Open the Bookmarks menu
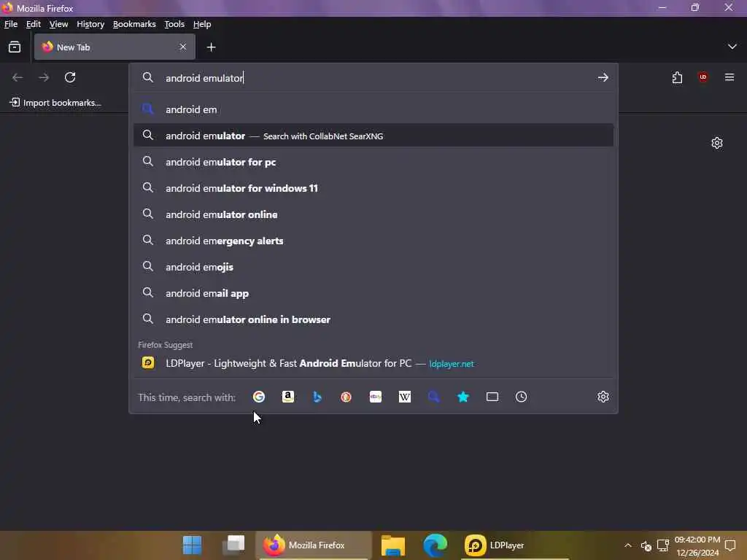747x560 pixels. point(134,24)
